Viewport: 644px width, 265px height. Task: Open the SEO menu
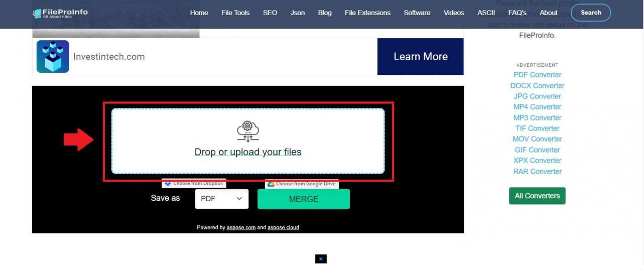click(x=270, y=13)
